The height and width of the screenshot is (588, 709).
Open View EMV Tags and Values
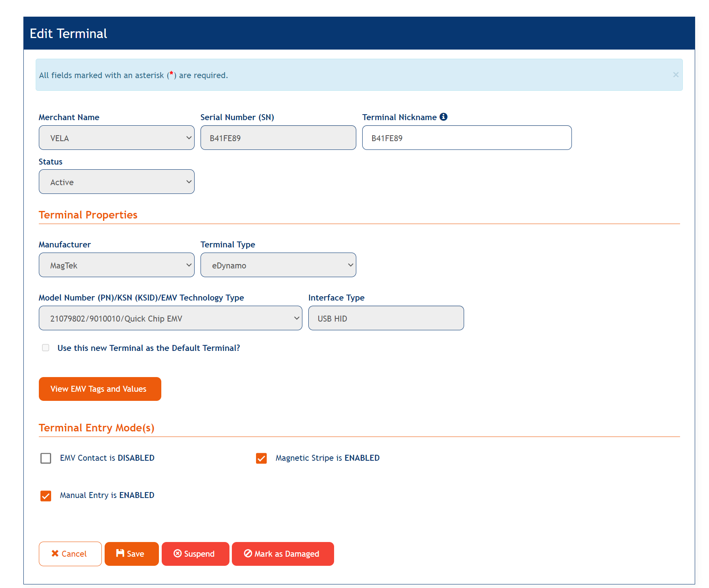click(x=100, y=389)
